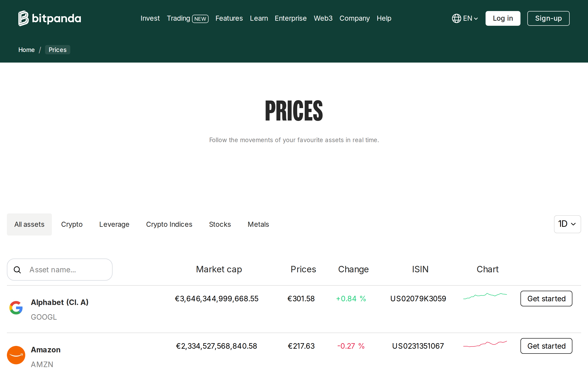Click the Log in button
Image resolution: width=588 pixels, height=368 pixels.
[x=503, y=18]
